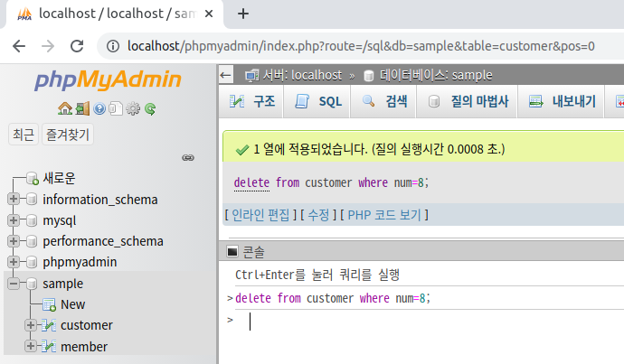
Task: Open the 검색 (Search) tab
Action: click(384, 102)
